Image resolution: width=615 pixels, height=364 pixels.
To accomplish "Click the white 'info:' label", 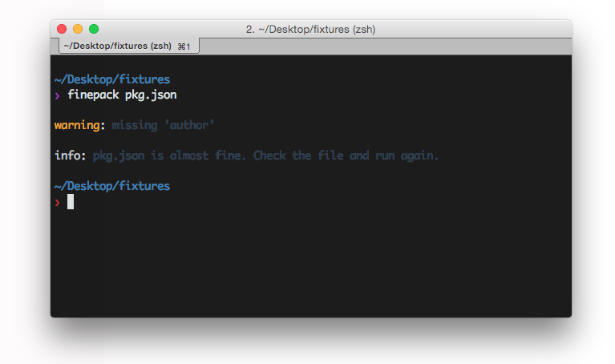I will click(x=71, y=156).
